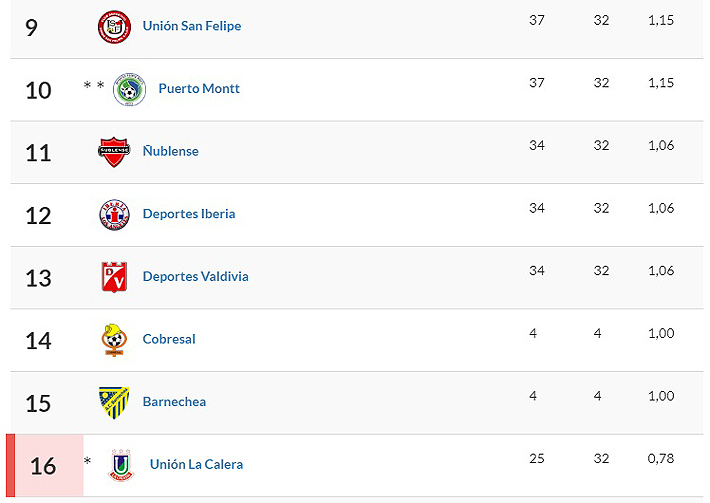Click the 0,78 coefficient for Unión La Calera

[660, 459]
